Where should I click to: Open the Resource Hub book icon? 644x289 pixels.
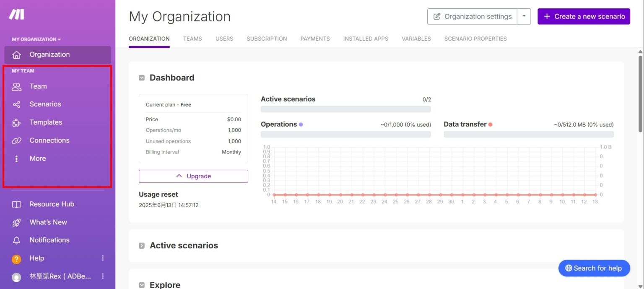click(16, 204)
